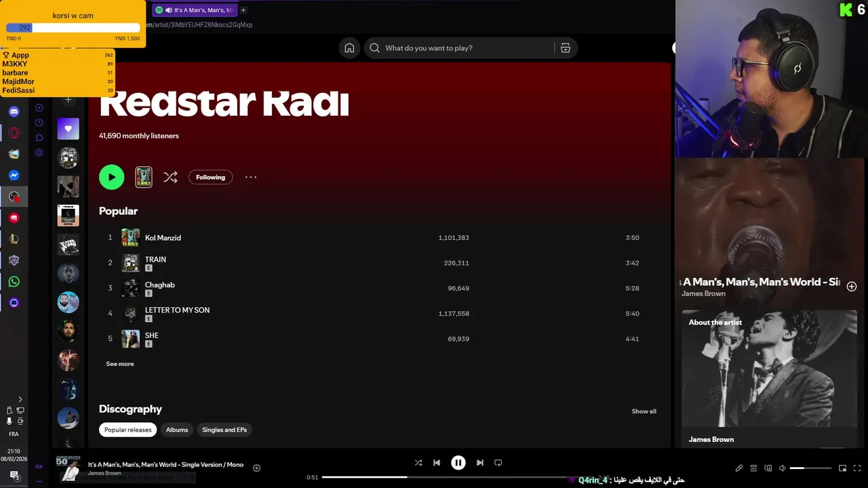Add current song to Liked Songs from player bar

pos(257,468)
